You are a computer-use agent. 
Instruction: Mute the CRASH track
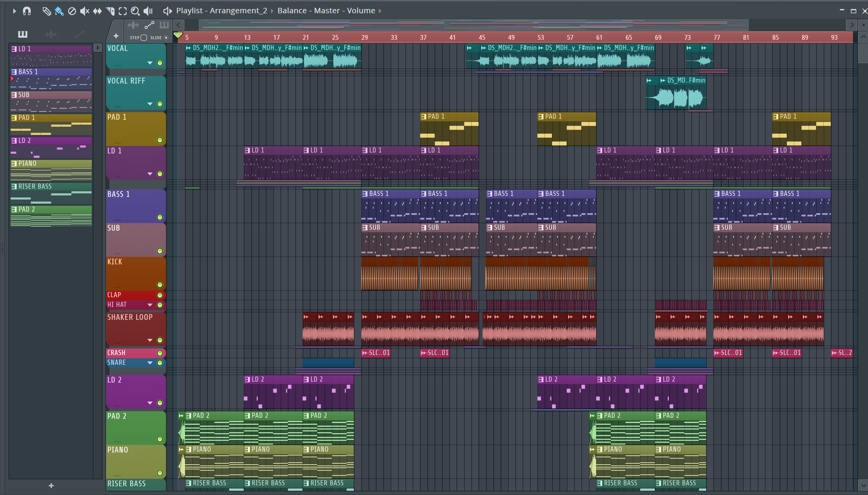160,353
